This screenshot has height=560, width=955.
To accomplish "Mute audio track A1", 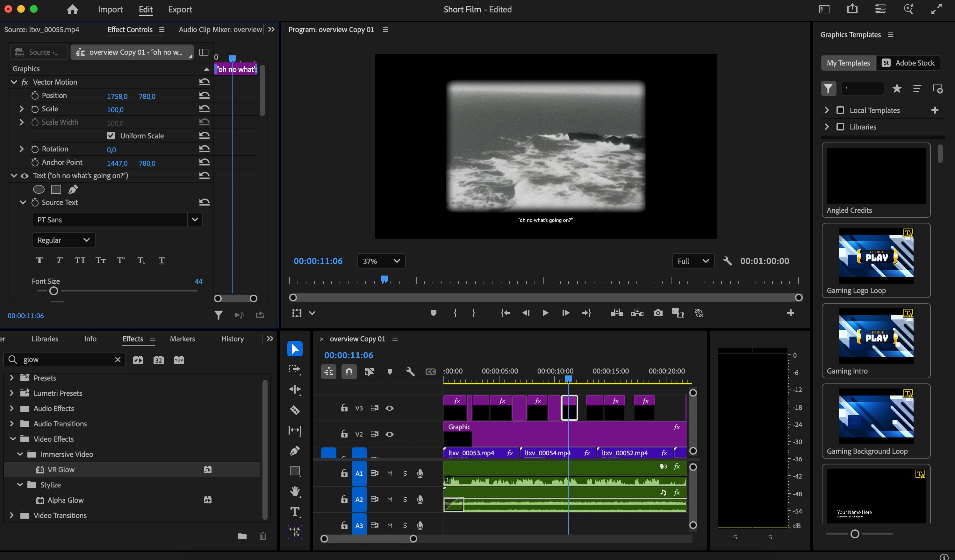I will (390, 473).
